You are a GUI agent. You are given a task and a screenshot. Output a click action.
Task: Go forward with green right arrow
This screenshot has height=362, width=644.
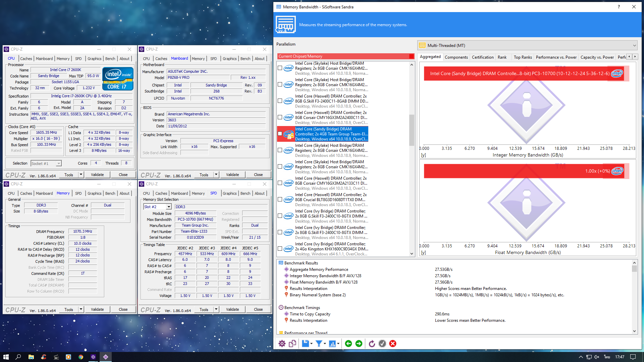[359, 344]
